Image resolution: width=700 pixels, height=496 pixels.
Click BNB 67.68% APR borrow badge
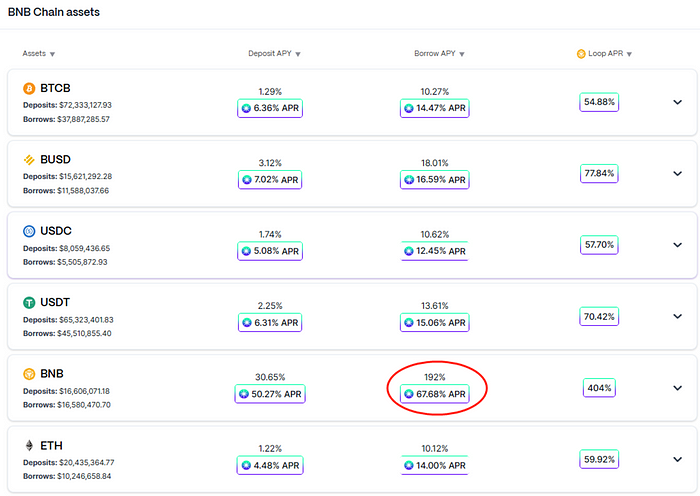pyautogui.click(x=434, y=394)
